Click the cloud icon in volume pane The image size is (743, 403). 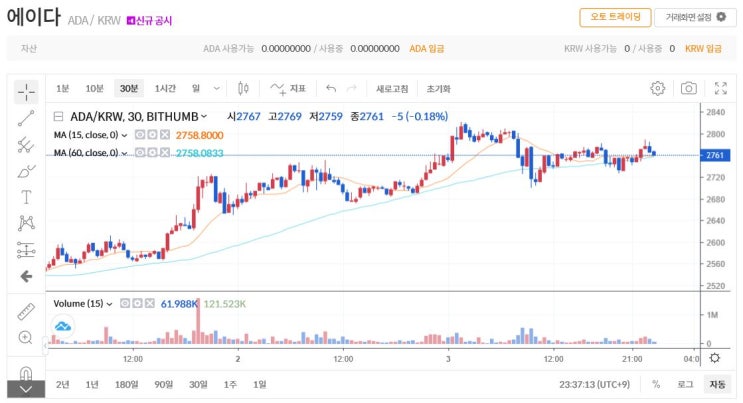[x=63, y=326]
